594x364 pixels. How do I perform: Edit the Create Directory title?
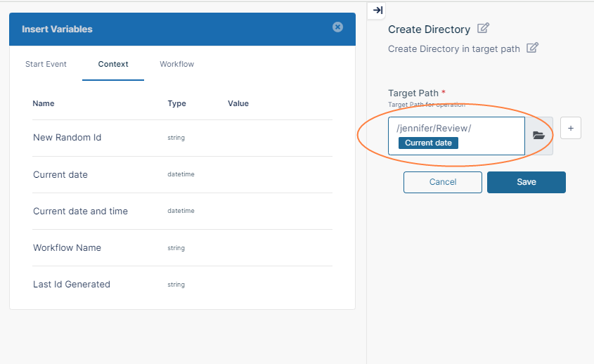(x=483, y=29)
